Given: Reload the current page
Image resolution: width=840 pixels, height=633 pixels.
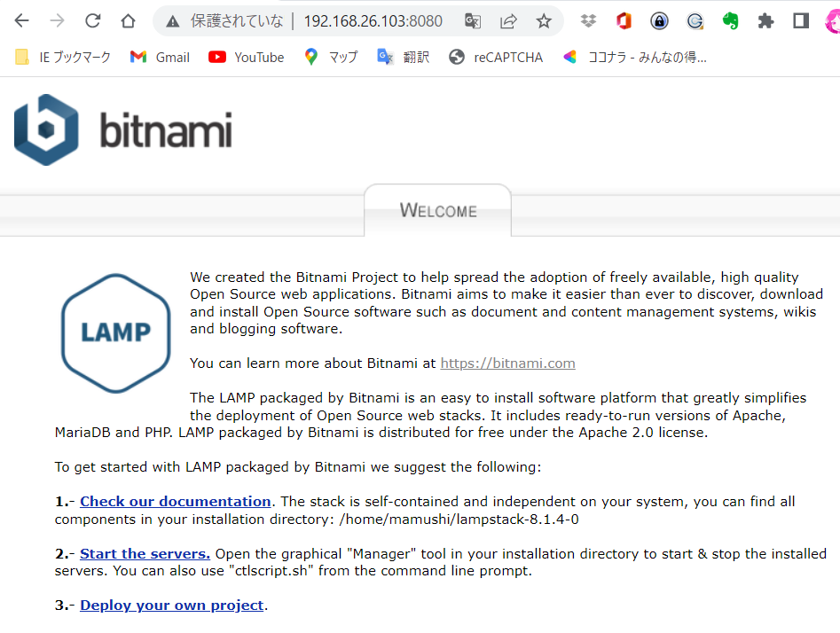Looking at the screenshot, I should coord(92,20).
